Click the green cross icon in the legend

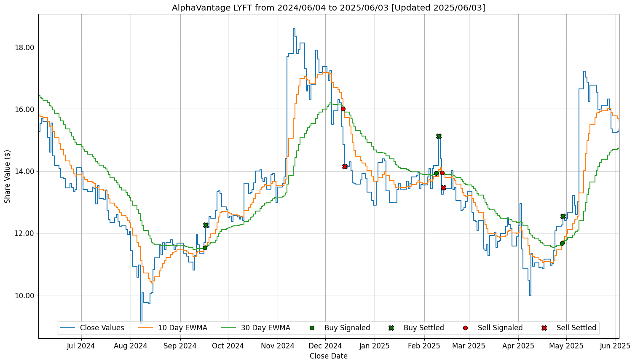(x=391, y=328)
